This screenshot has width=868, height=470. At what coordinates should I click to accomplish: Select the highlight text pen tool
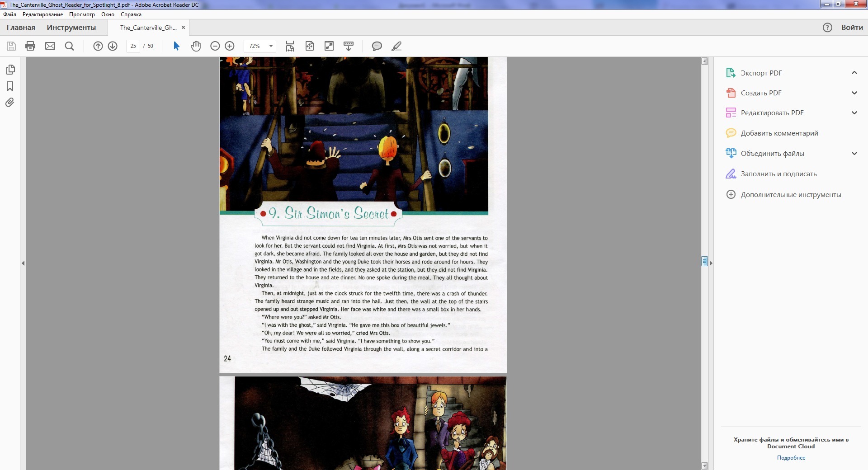pyautogui.click(x=396, y=46)
